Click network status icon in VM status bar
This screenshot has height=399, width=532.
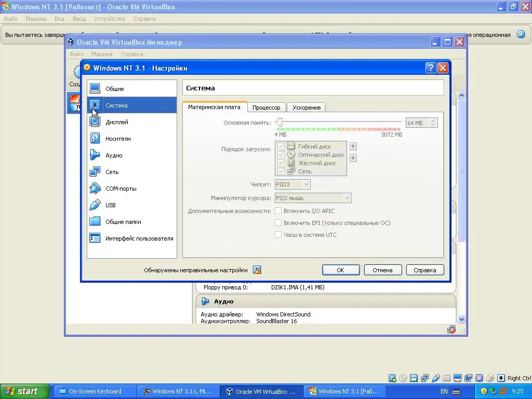(424, 378)
